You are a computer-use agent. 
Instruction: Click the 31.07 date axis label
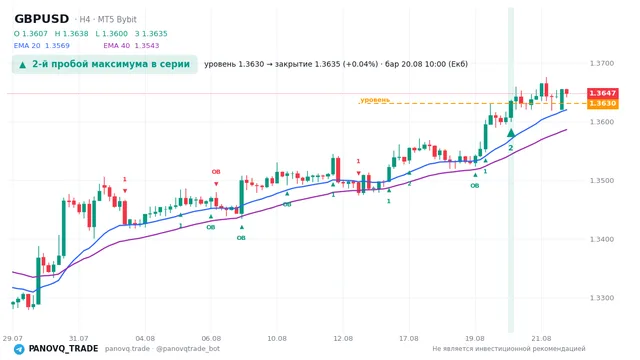pyautogui.click(x=79, y=338)
